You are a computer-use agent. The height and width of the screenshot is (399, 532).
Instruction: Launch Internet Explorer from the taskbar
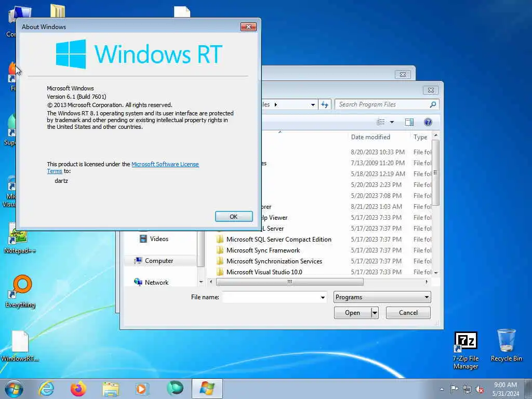pos(46,389)
